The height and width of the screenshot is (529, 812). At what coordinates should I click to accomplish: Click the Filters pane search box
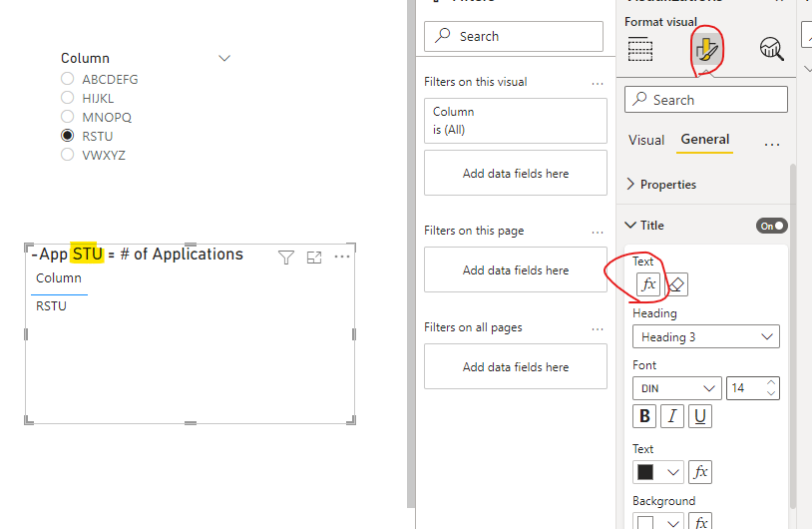513,36
